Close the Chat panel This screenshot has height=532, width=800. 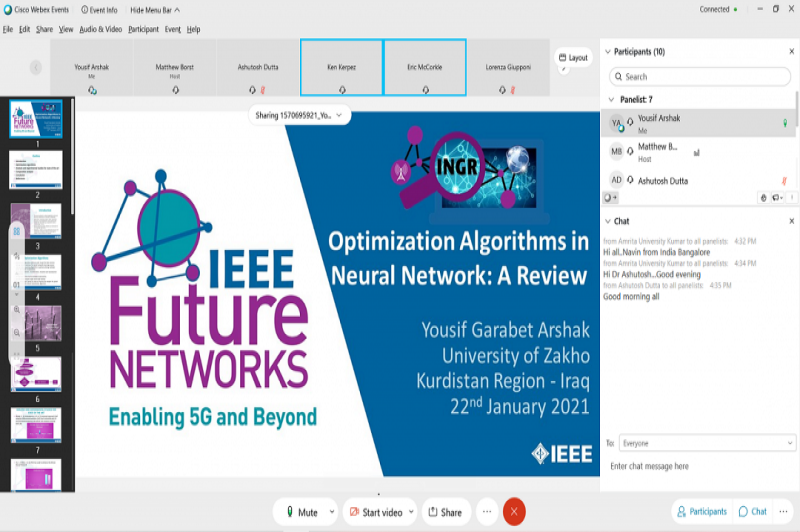pyautogui.click(x=791, y=220)
